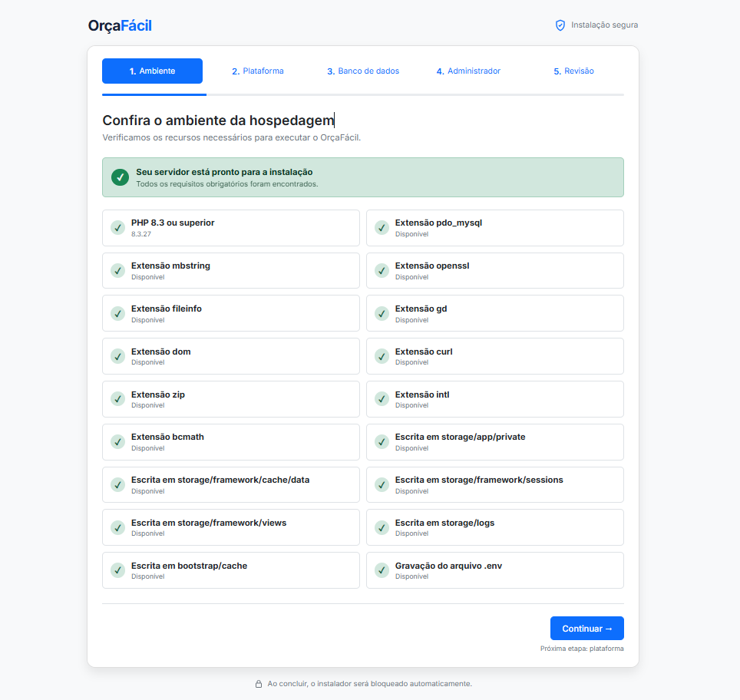The width and height of the screenshot is (740, 700).
Task: Click the Instalação segura label
Action: 605,25
